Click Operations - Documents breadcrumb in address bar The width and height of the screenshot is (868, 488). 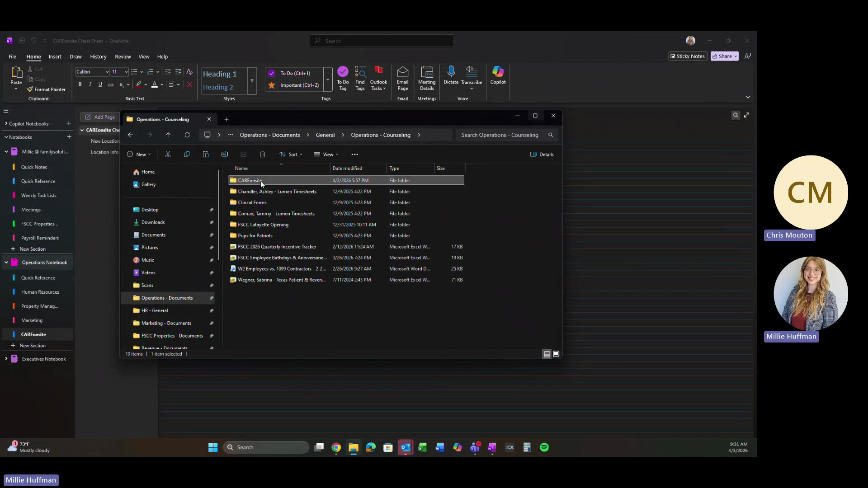point(270,135)
